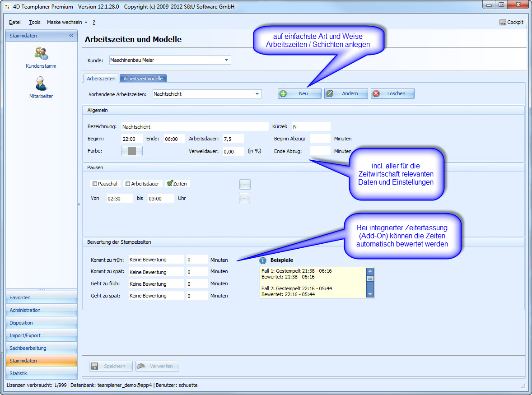Open the Tools menu
Viewport: 532px width, 395px height.
pyautogui.click(x=35, y=22)
